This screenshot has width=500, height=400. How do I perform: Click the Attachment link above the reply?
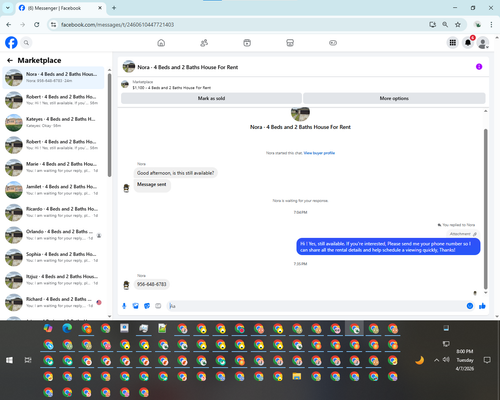(463, 234)
